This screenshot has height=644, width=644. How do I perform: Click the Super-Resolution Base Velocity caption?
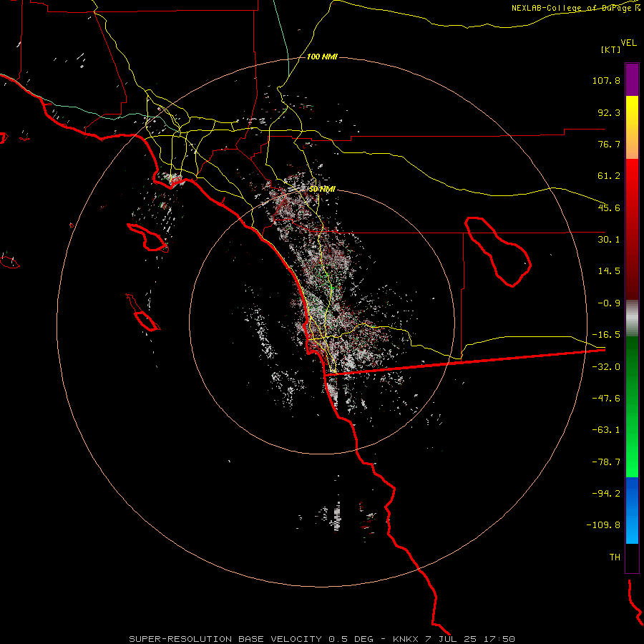(x=322, y=639)
